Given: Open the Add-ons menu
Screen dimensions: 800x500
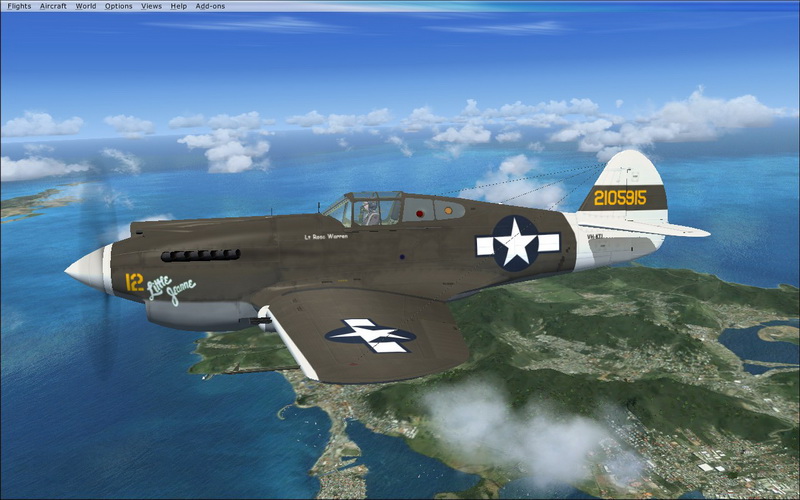Looking at the screenshot, I should click(210, 6).
